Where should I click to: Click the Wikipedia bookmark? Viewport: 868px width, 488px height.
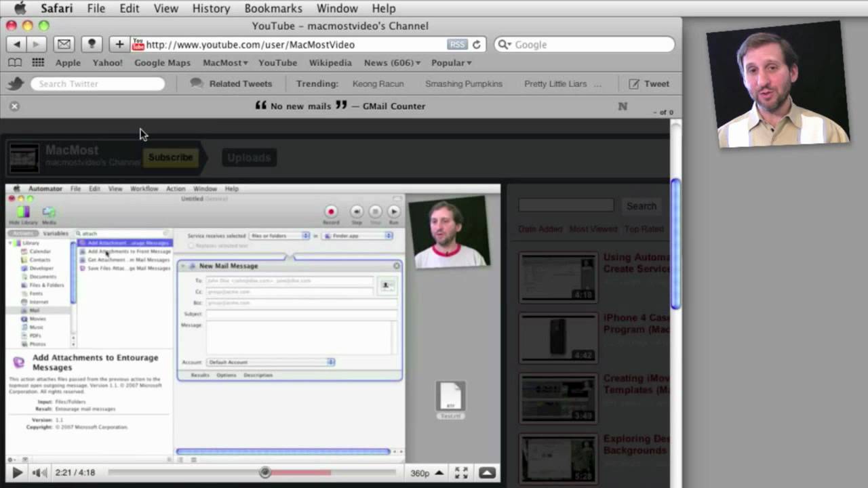(330, 62)
